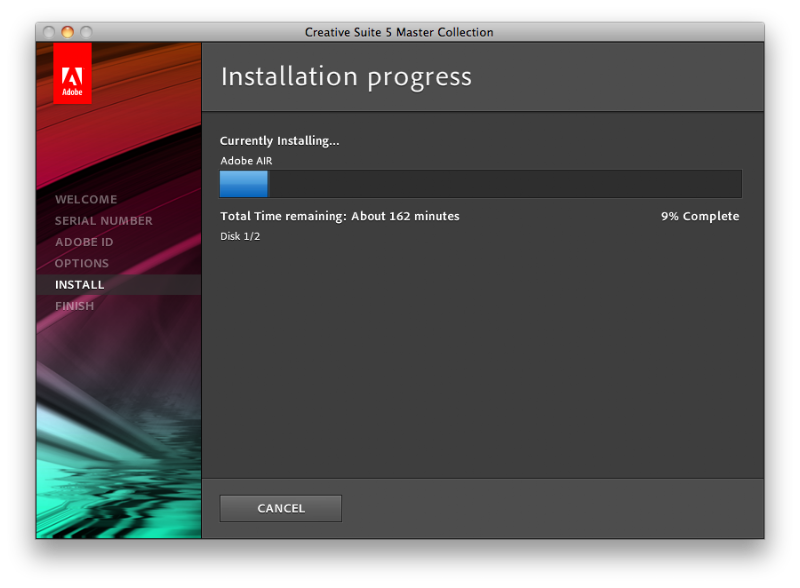Minimize the window with the yellow button

67,32
